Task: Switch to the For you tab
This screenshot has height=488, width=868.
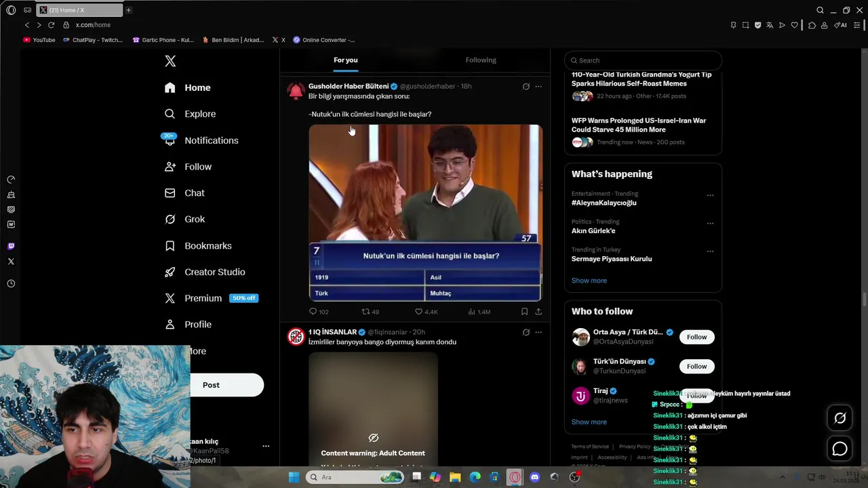Action: tap(346, 60)
